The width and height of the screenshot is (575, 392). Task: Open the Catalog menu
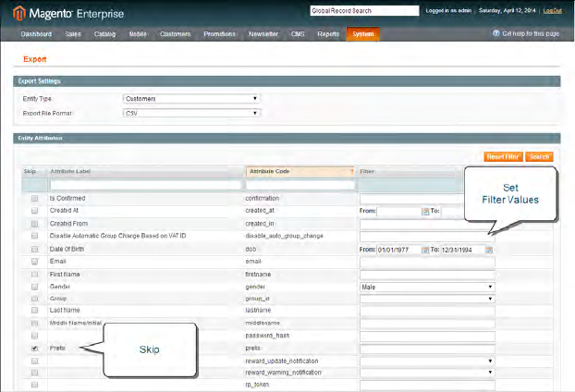[104, 34]
